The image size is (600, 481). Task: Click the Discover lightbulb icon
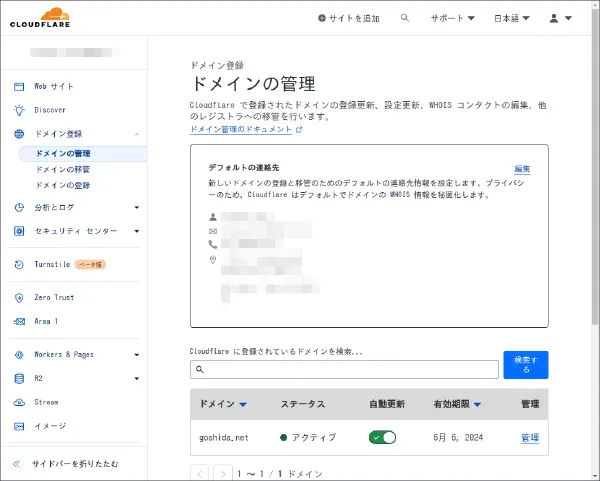tap(19, 110)
